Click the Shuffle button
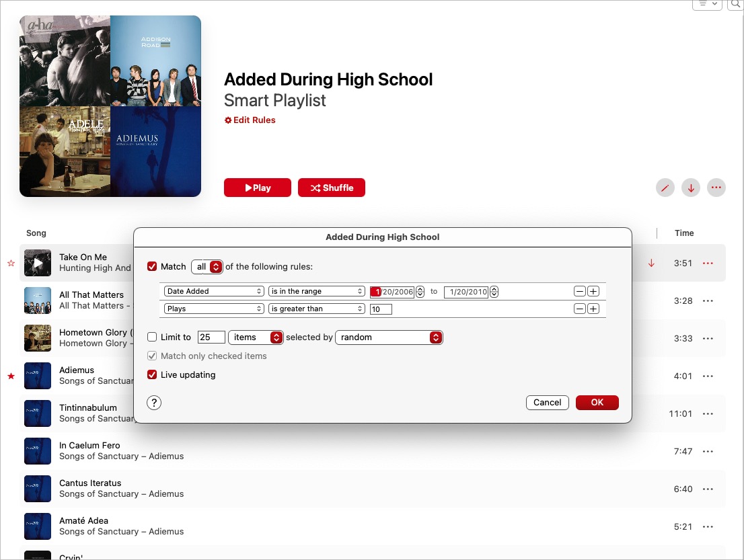This screenshot has width=744, height=560. [332, 188]
